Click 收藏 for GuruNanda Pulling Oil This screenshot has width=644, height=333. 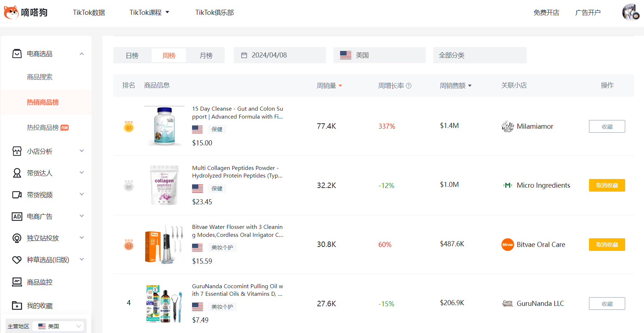click(x=607, y=304)
